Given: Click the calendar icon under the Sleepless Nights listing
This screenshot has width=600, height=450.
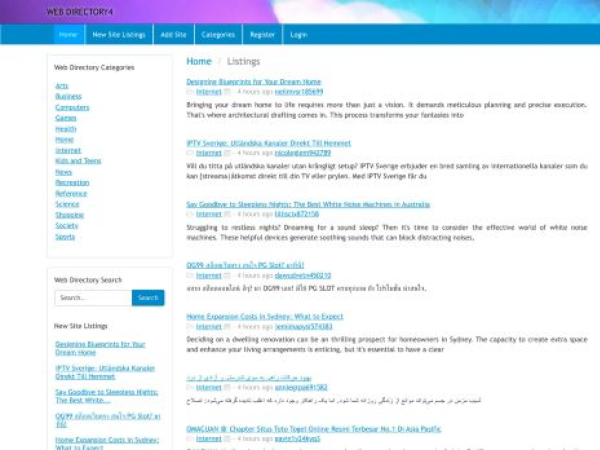Looking at the screenshot, I should 227,214.
